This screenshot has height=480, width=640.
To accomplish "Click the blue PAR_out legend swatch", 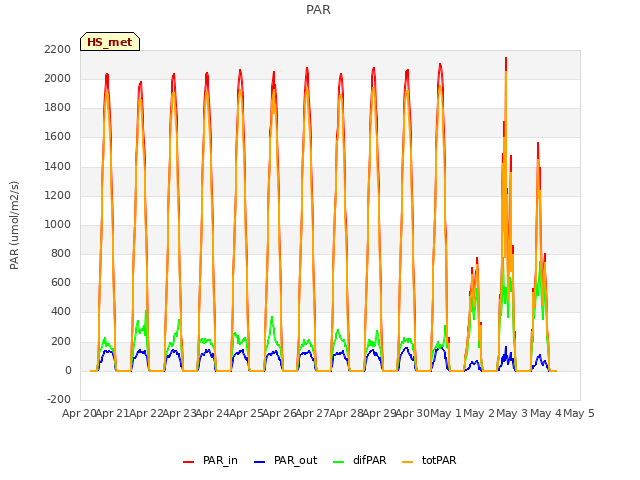I will pyautogui.click(x=260, y=462).
